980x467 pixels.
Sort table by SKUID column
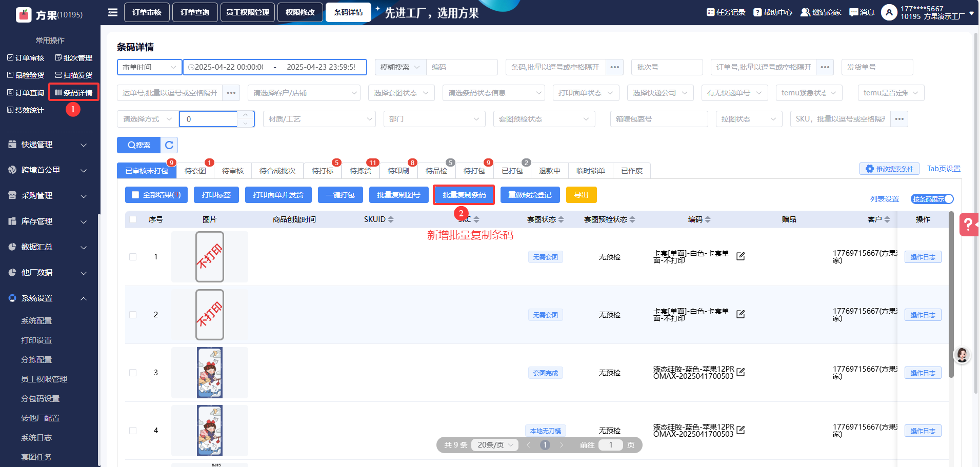coord(378,219)
